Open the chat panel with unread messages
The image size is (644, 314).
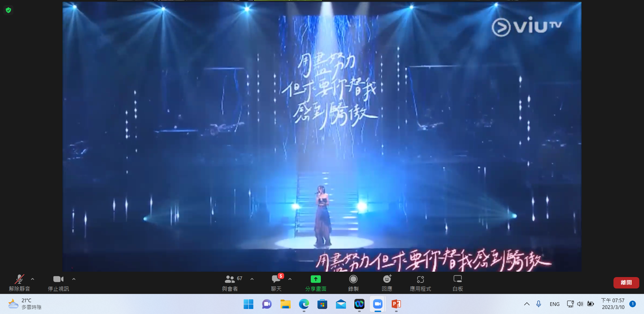pos(276,282)
